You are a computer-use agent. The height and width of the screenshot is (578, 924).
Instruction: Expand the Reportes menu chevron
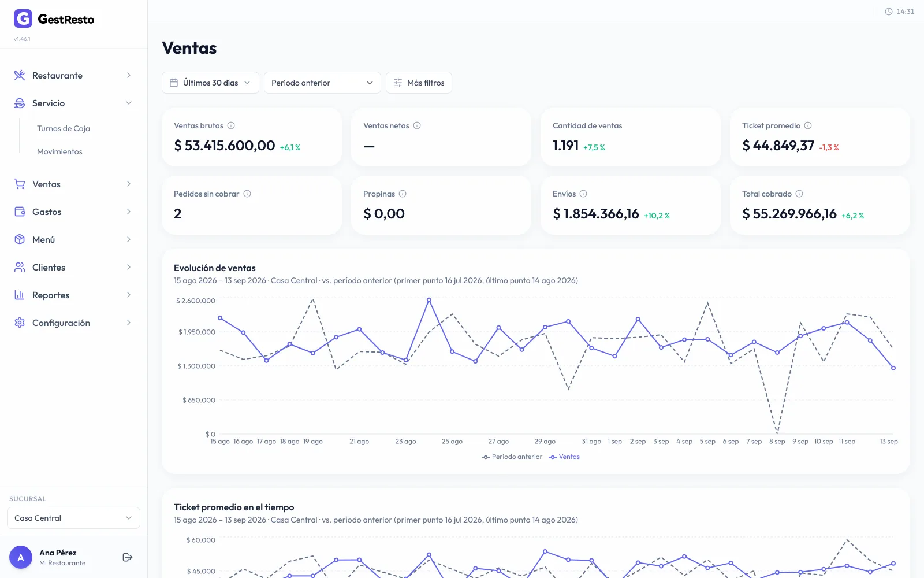pos(129,295)
